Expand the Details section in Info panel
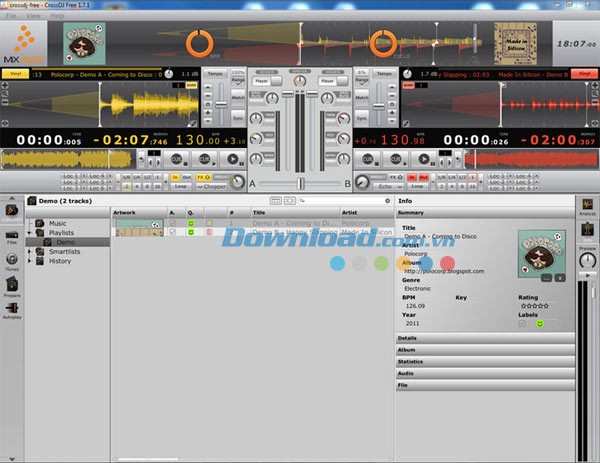600x463 pixels. pos(485,340)
